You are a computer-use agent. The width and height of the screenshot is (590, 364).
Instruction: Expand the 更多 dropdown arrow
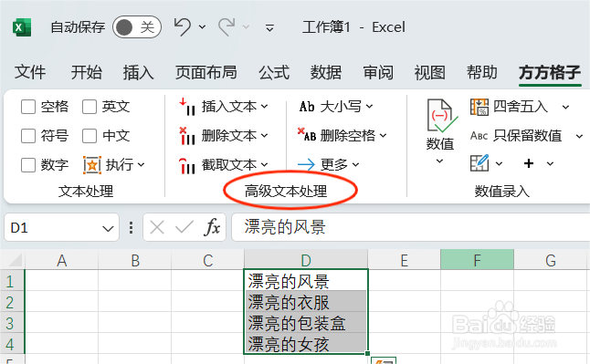click(x=355, y=165)
